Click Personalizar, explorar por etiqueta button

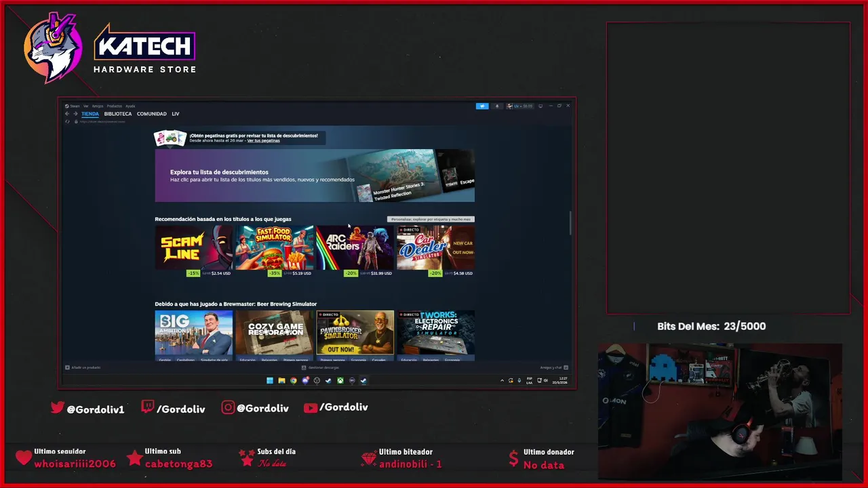coord(431,220)
